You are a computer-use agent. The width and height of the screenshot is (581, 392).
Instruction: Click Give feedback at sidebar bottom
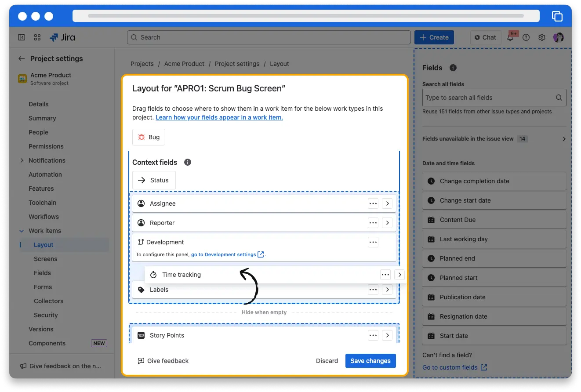(x=61, y=366)
